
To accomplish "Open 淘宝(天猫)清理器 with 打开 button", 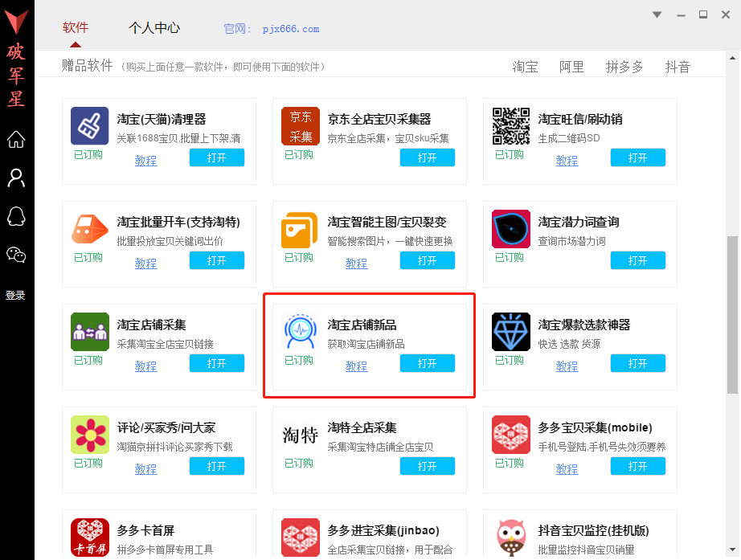I will click(x=217, y=157).
